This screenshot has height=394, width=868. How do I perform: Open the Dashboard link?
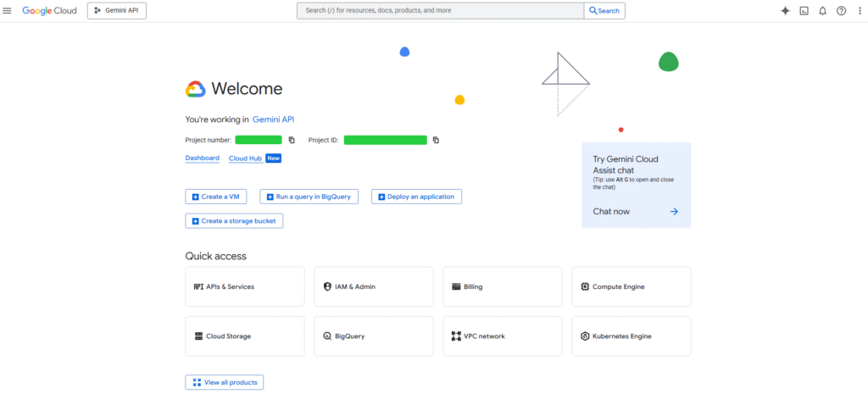[202, 158]
